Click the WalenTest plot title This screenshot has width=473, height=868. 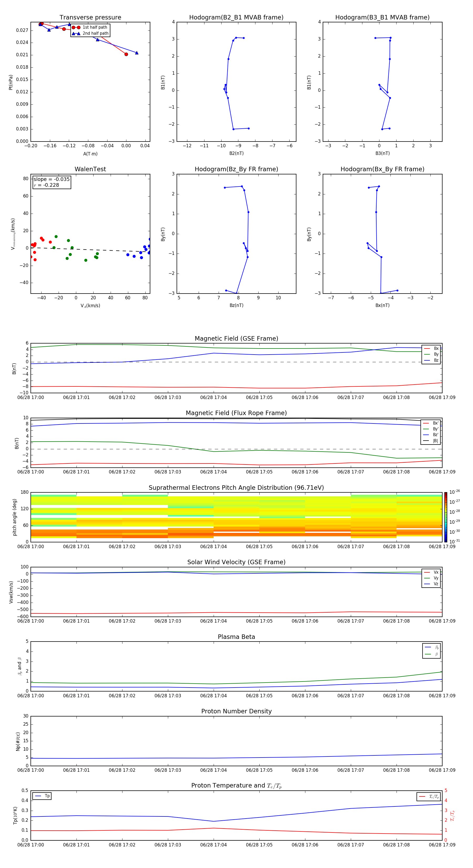pyautogui.click(x=90, y=169)
